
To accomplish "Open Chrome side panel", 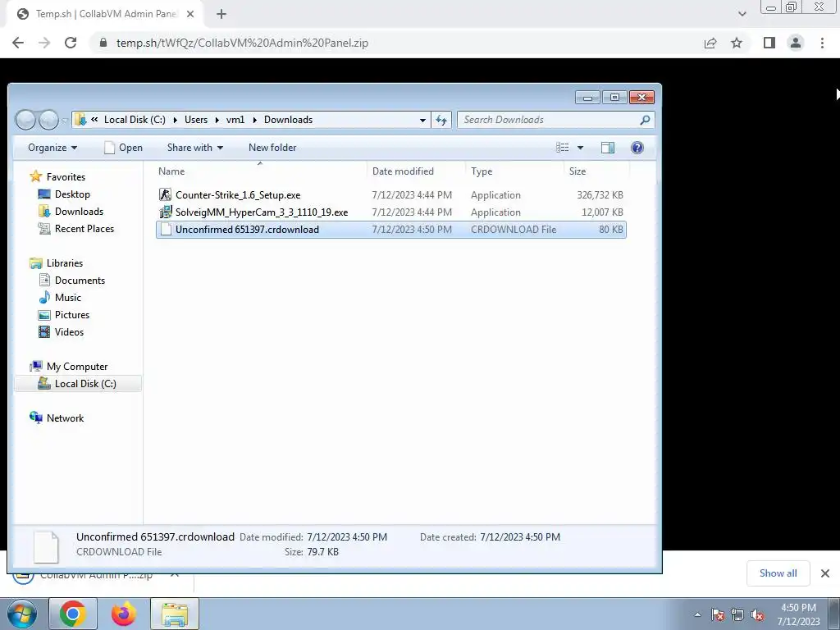I will pyautogui.click(x=769, y=43).
